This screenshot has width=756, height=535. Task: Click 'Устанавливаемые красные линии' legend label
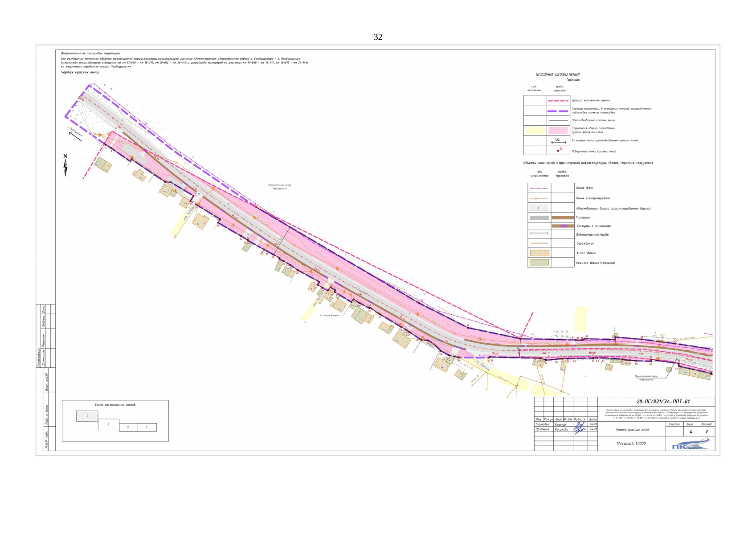593,120
